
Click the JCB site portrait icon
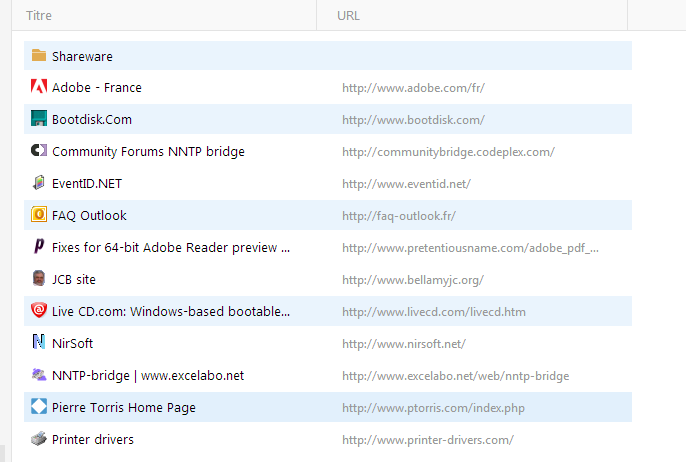(x=38, y=278)
